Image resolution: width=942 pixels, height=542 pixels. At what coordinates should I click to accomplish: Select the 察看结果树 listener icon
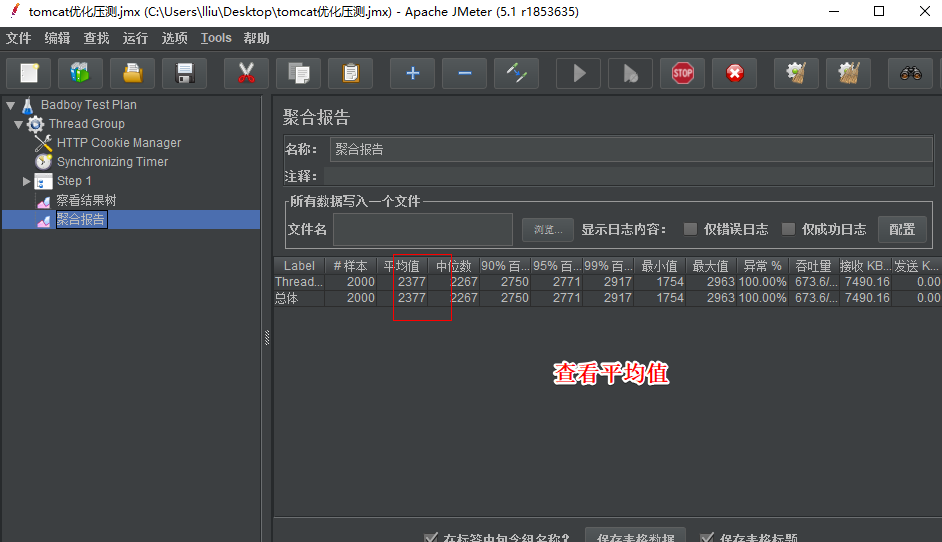point(43,201)
